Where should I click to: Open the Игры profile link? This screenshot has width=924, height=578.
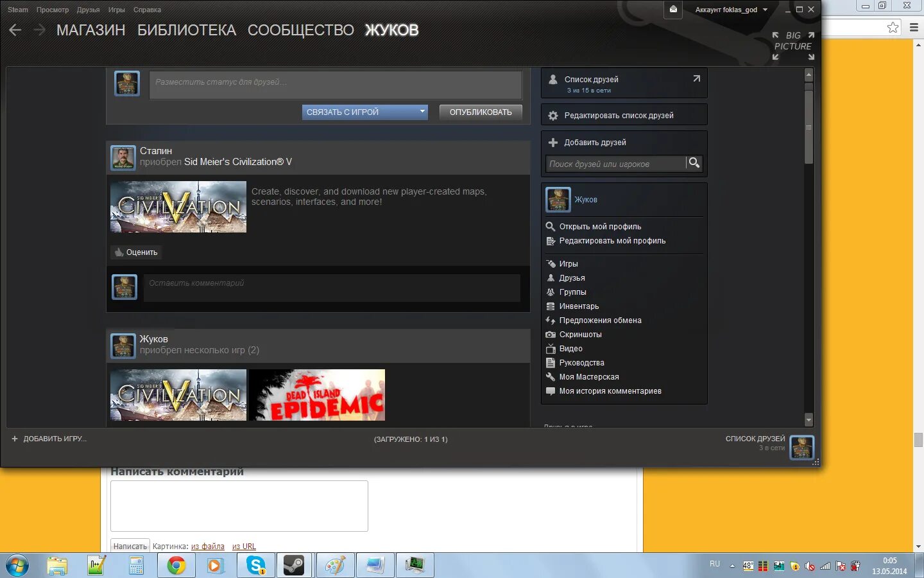pyautogui.click(x=569, y=264)
